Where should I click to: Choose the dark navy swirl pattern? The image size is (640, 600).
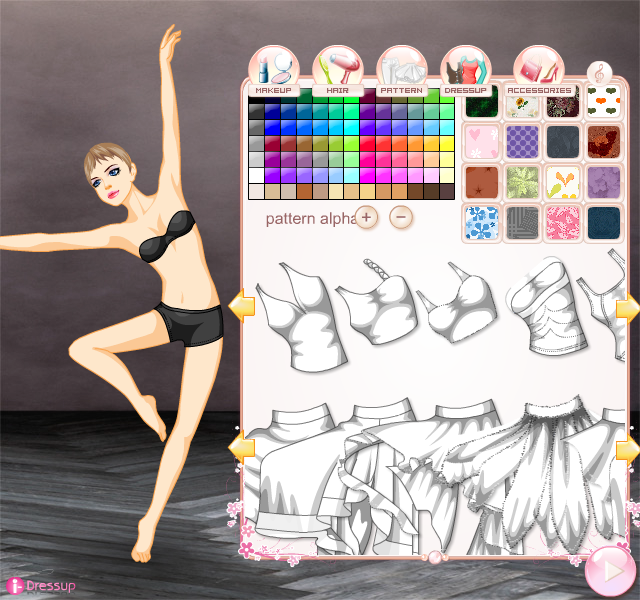click(604, 223)
